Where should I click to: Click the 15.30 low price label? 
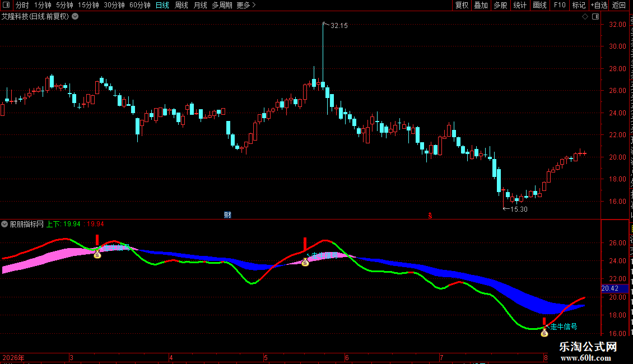(519, 209)
